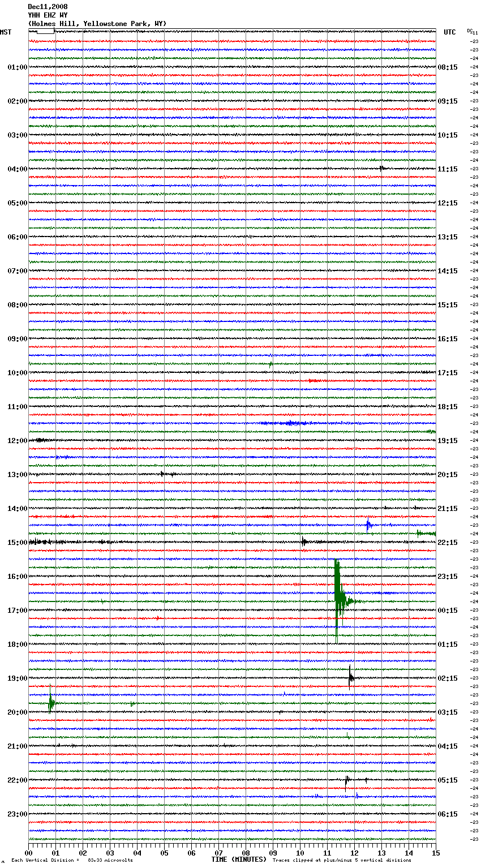Click the black blip on the 04:00 trace
The image size is (481, 868).
click(382, 168)
